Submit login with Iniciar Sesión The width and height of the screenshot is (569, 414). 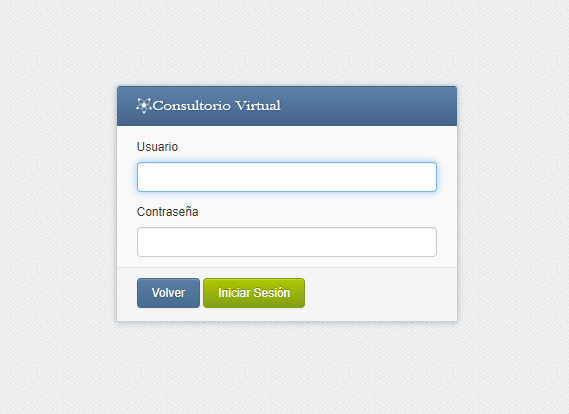[254, 293]
